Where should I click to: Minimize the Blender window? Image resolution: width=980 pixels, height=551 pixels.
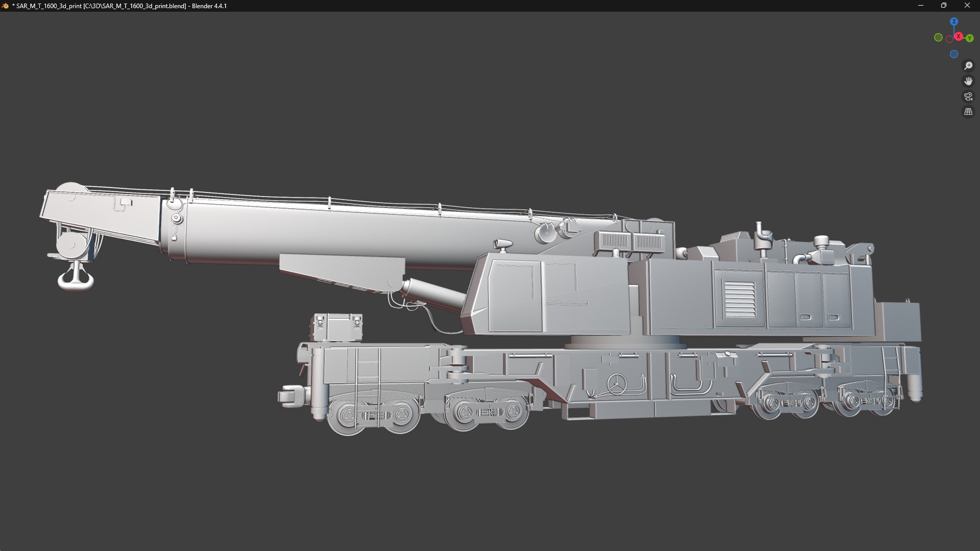(921, 6)
